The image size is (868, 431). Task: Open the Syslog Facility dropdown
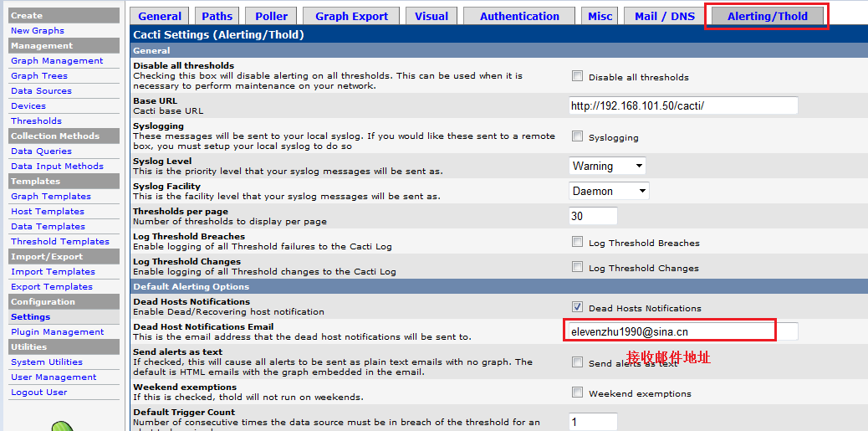pos(609,191)
